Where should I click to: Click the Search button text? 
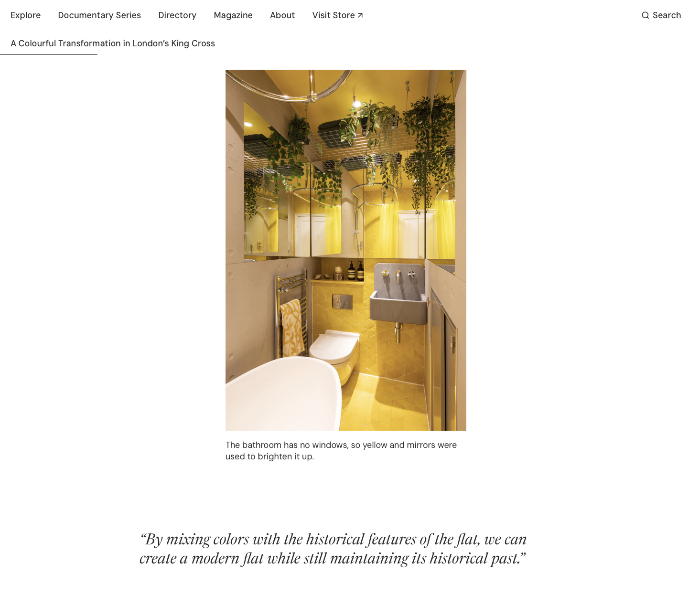667,15
